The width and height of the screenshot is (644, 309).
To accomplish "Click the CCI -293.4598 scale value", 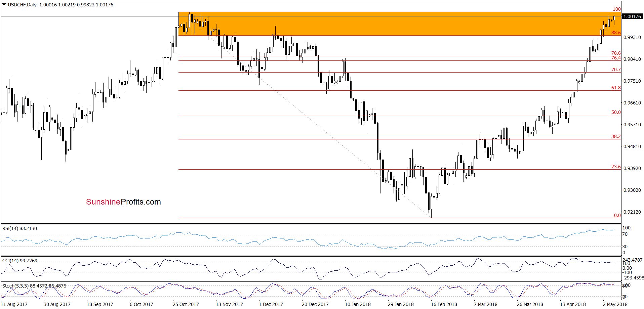I will [633, 278].
